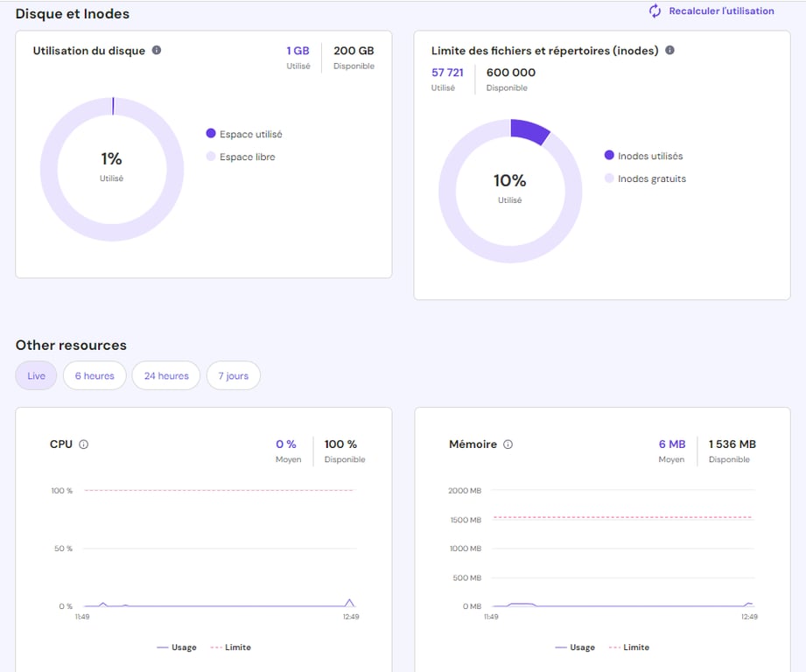The image size is (806, 672).
Task: Select the 24 heures time range
Action: 165,375
